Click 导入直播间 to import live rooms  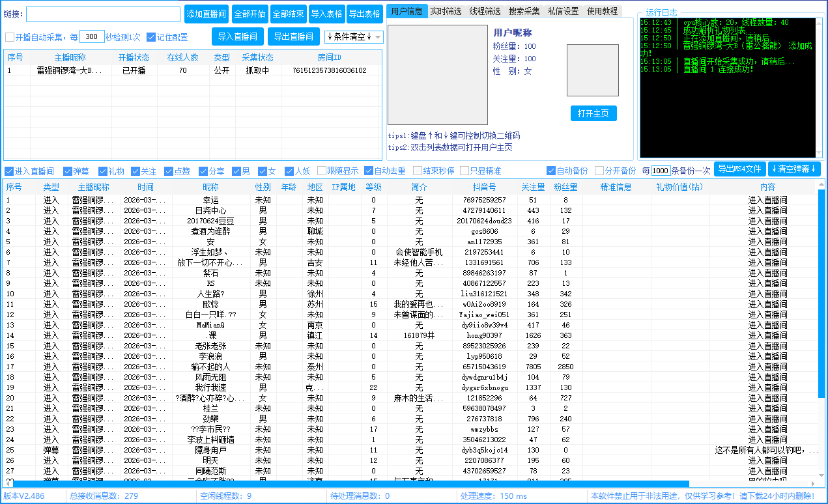(238, 36)
